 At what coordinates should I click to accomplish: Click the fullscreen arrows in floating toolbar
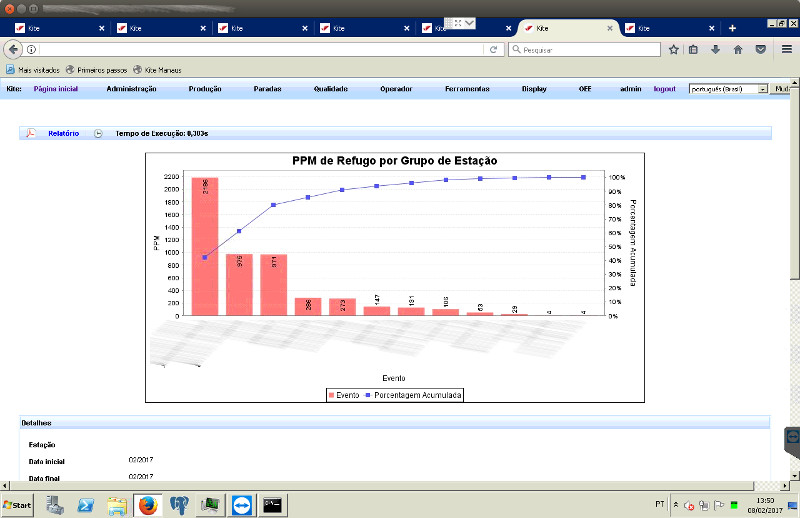pyautogui.click(x=458, y=23)
